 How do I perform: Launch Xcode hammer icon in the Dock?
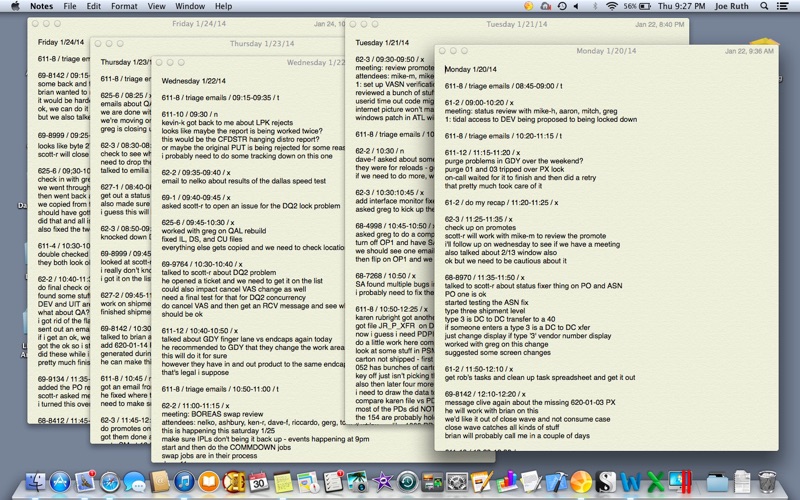556,482
